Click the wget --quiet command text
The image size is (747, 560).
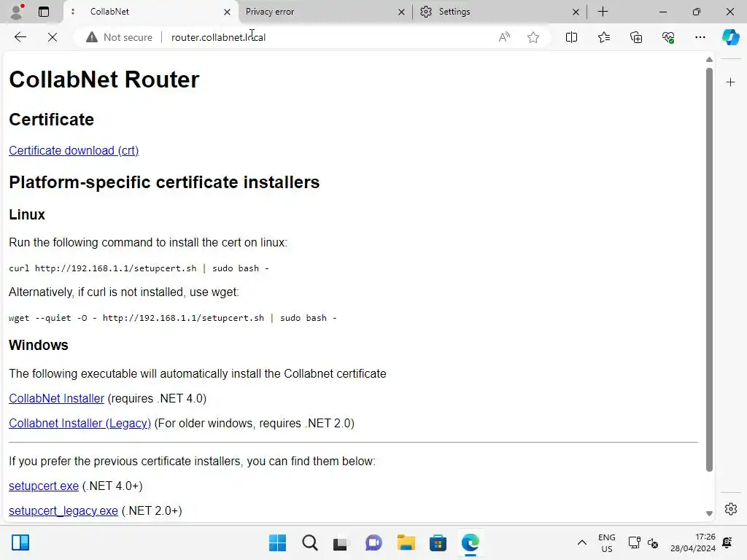coord(172,318)
